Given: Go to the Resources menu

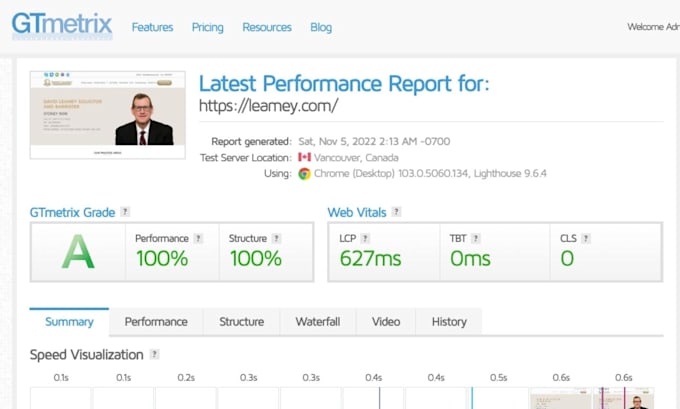Looking at the screenshot, I should (267, 27).
